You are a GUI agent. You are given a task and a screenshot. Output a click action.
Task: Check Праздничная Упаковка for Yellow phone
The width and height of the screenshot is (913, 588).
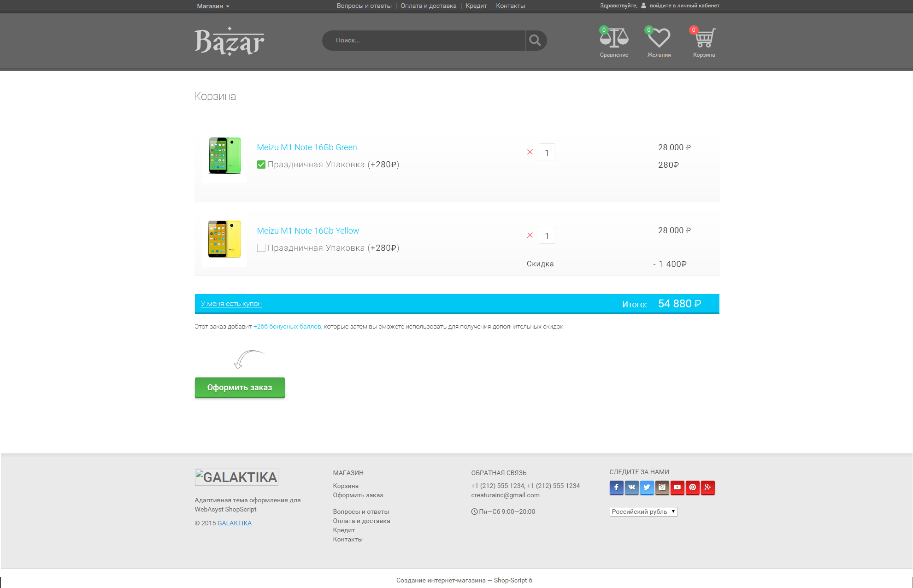click(261, 248)
